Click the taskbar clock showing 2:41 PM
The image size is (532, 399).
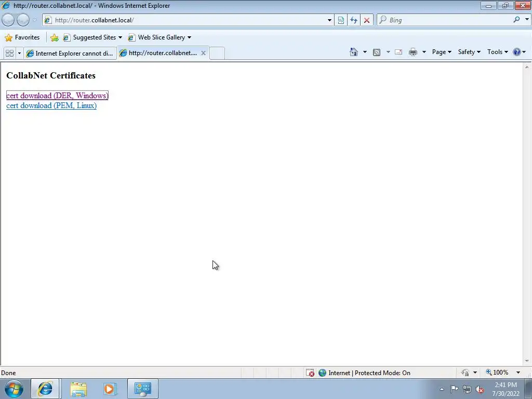pos(506,389)
